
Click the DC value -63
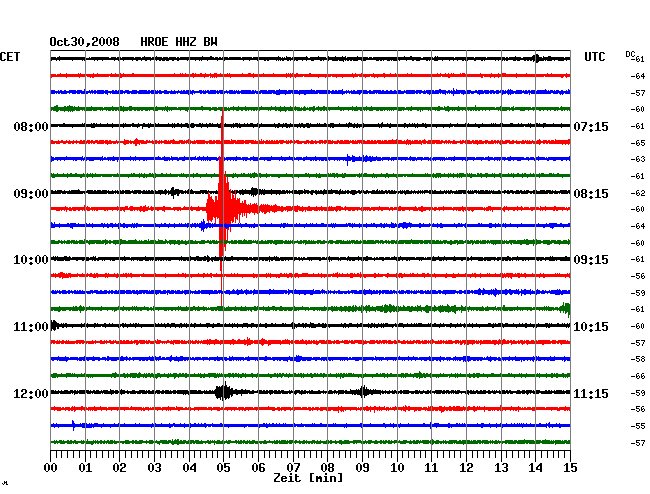point(638,159)
